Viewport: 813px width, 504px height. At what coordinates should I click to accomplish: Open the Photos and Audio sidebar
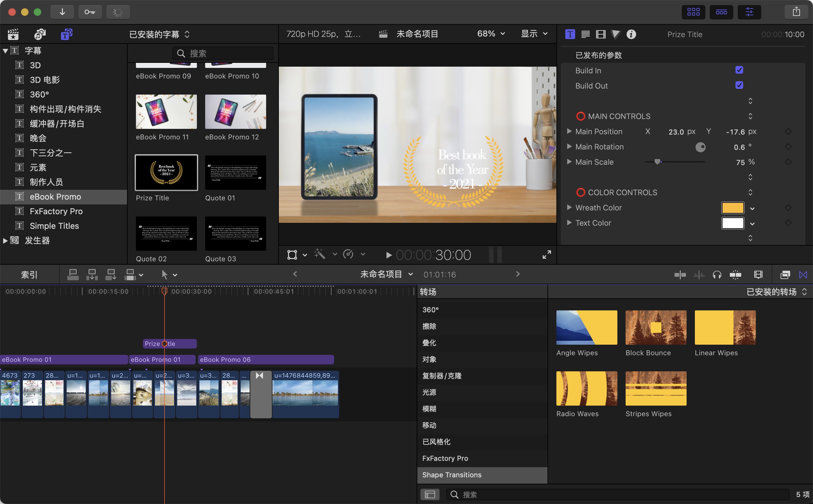[40, 34]
